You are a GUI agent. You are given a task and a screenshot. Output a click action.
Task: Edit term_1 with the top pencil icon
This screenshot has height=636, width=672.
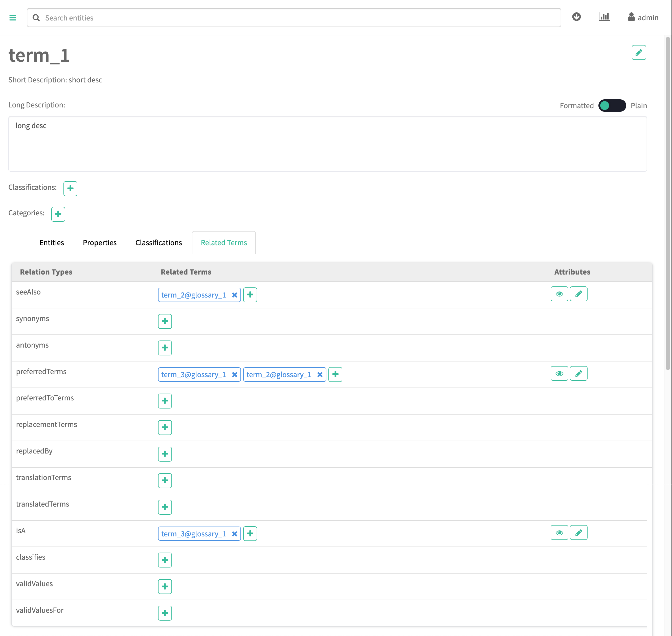coord(638,53)
